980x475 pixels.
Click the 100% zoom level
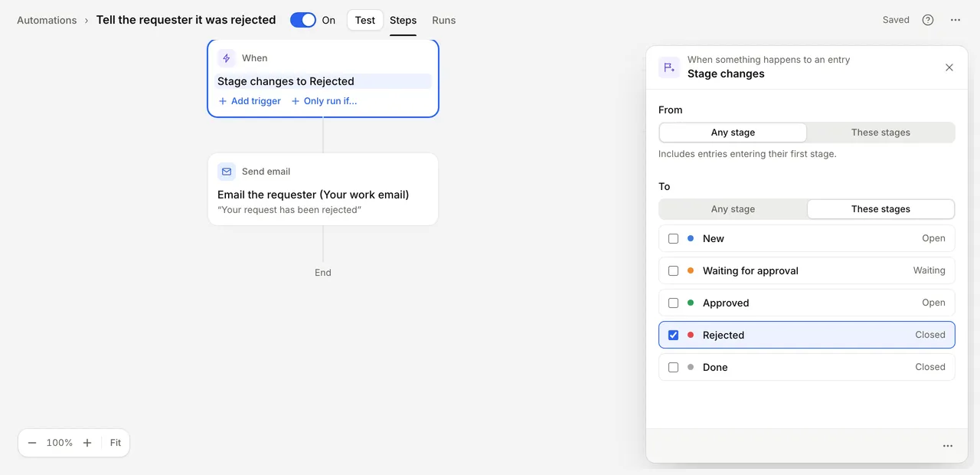click(x=60, y=443)
